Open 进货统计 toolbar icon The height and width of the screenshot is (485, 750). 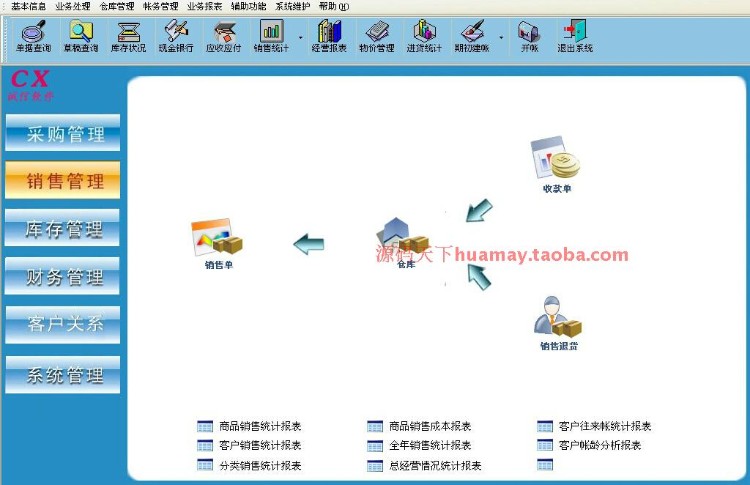point(424,36)
